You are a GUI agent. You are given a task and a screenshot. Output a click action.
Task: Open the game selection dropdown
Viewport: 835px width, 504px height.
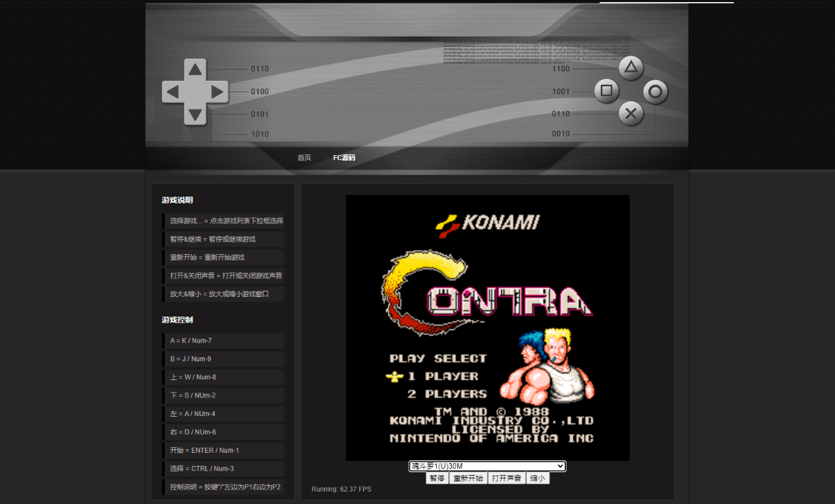click(487, 466)
